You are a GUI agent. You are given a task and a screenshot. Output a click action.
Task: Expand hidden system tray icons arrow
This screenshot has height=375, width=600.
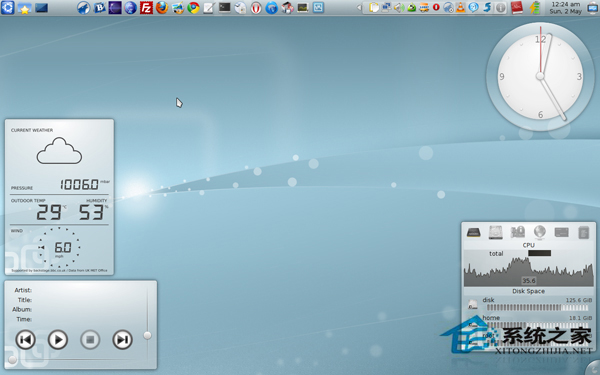pyautogui.click(x=359, y=7)
